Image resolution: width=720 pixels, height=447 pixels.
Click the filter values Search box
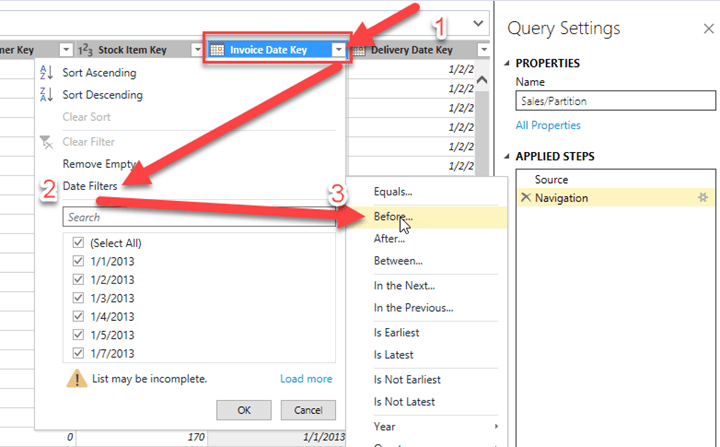[199, 217]
